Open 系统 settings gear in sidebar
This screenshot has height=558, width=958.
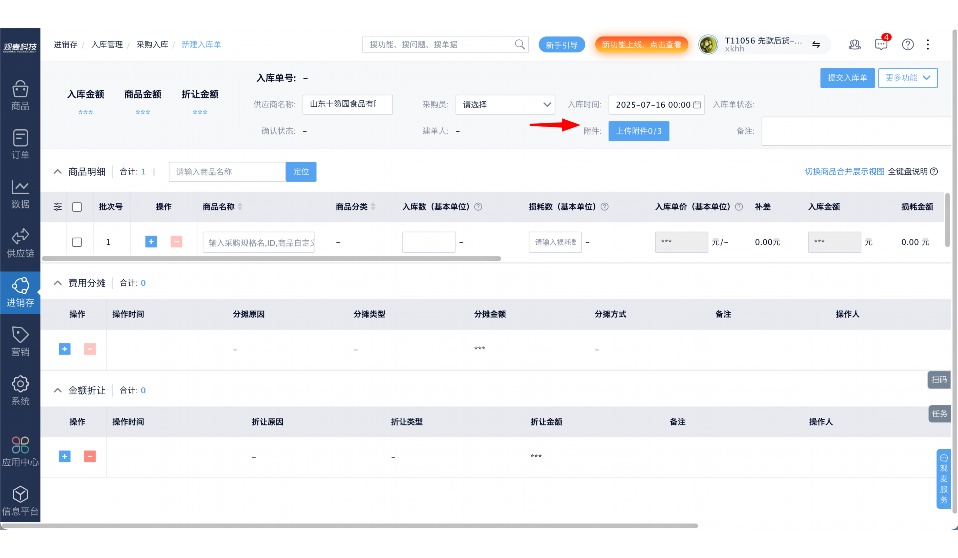coord(20,390)
